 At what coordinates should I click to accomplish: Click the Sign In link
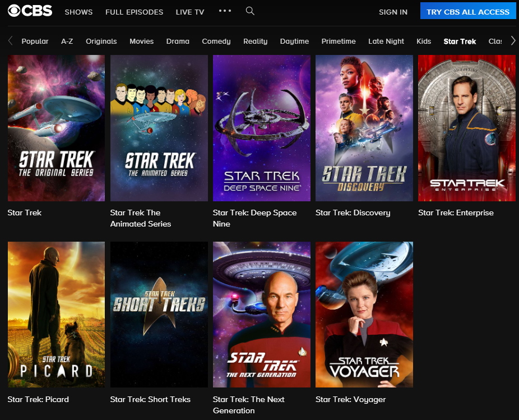(x=393, y=12)
